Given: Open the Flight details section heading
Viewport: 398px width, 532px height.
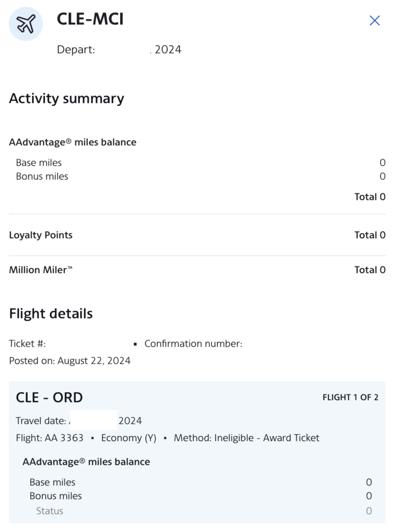Looking at the screenshot, I should click(x=50, y=313).
